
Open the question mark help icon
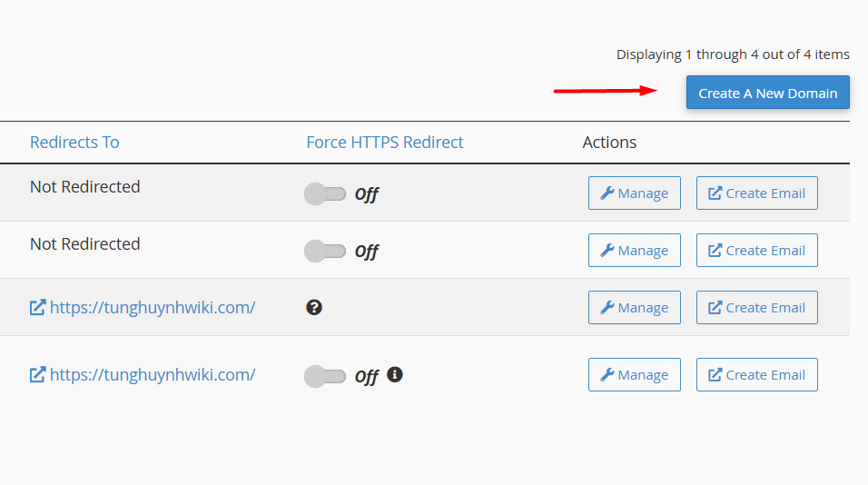tap(314, 307)
